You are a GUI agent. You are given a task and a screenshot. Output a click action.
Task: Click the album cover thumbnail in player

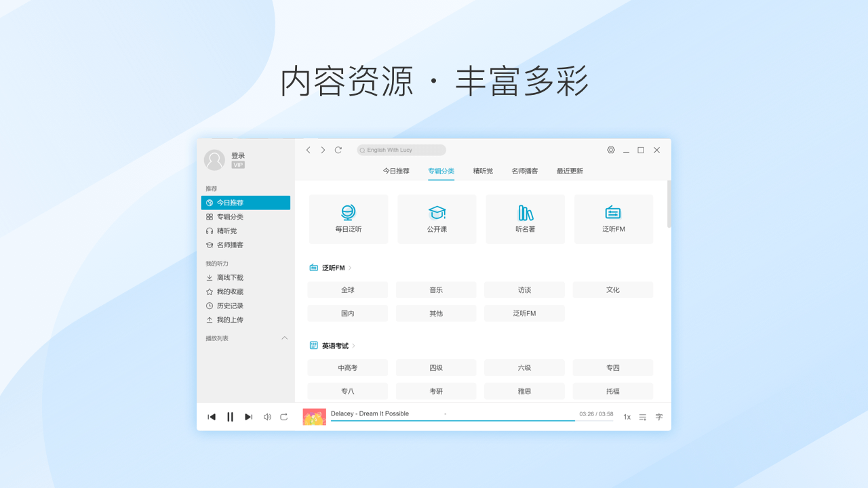pos(315,417)
